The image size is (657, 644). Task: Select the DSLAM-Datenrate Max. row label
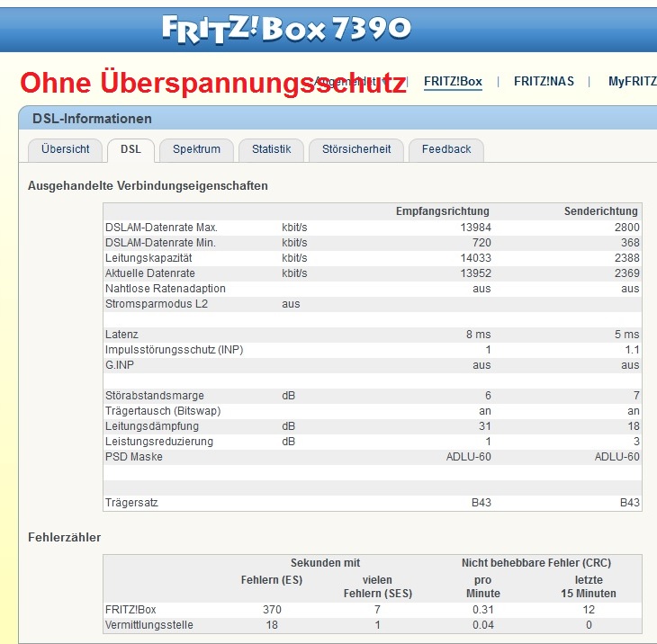coord(161,228)
